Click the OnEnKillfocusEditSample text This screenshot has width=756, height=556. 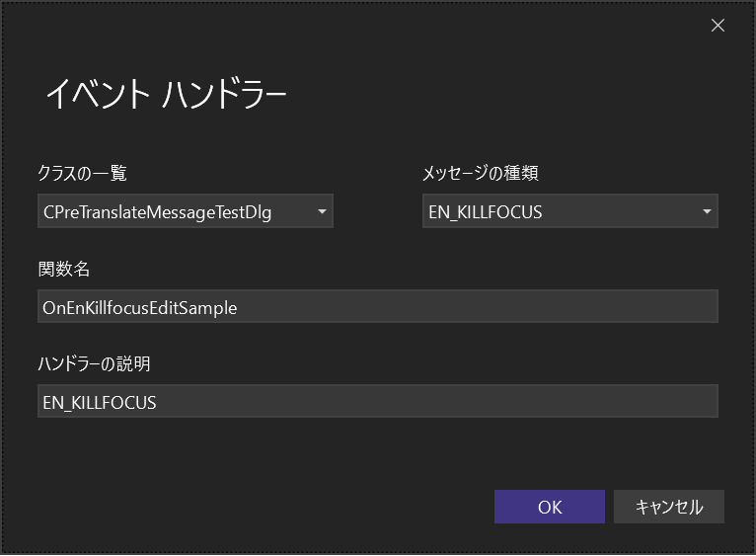[139, 307]
